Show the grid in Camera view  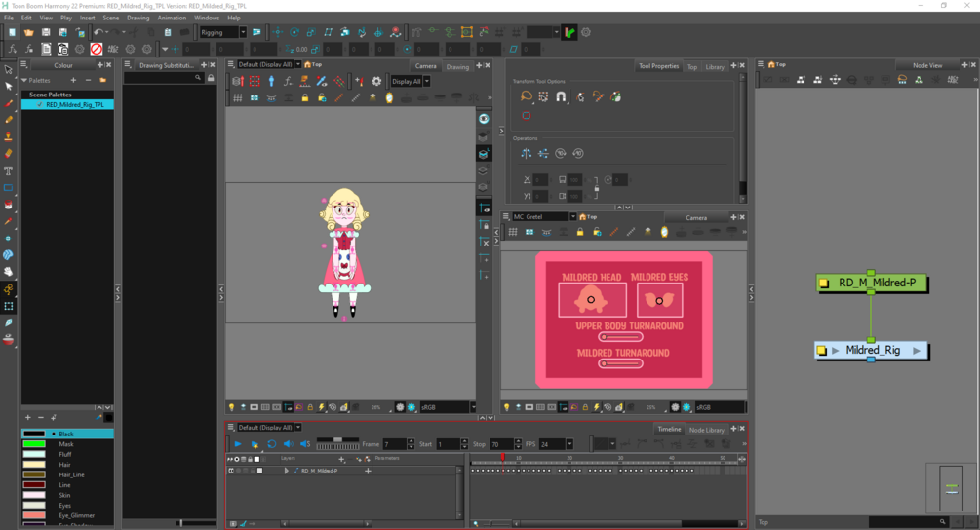coord(238,98)
